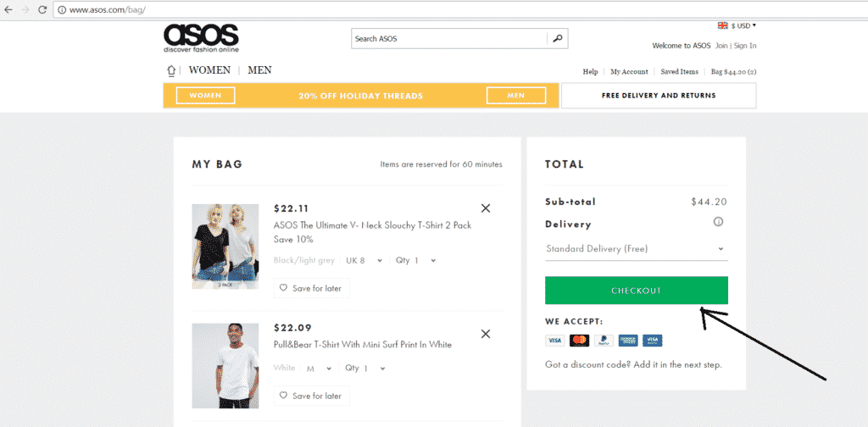Open Saved Items link
Screen dimensions: 868x427
point(679,72)
